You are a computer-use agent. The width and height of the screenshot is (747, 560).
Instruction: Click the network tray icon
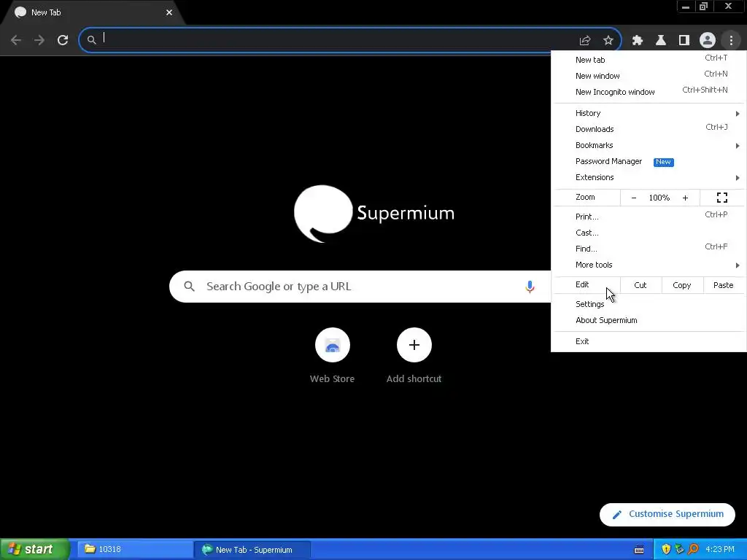679,549
